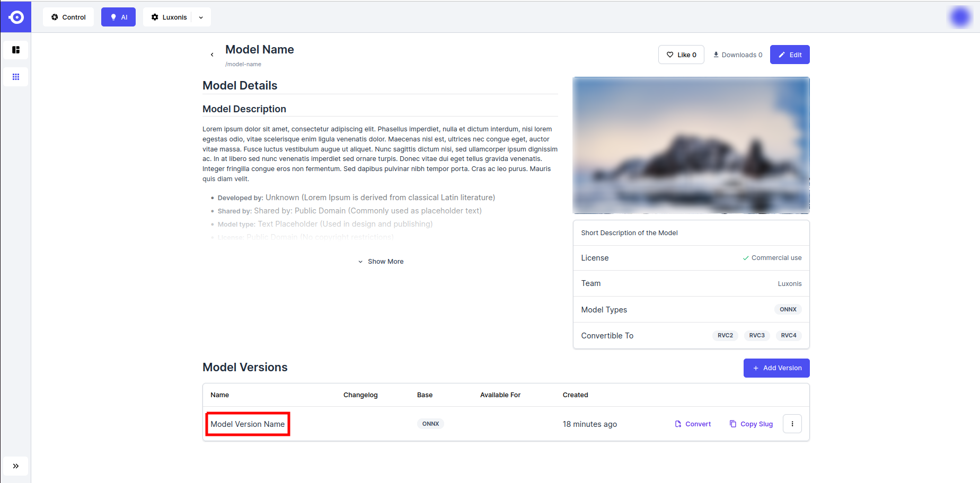Screen dimensions: 980x483
Task: Expand description with Show More
Action: [381, 262]
